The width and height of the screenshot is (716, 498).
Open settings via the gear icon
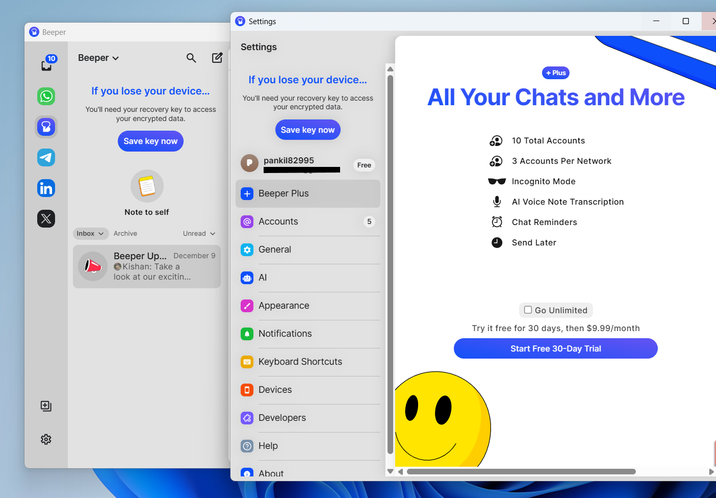click(x=46, y=439)
